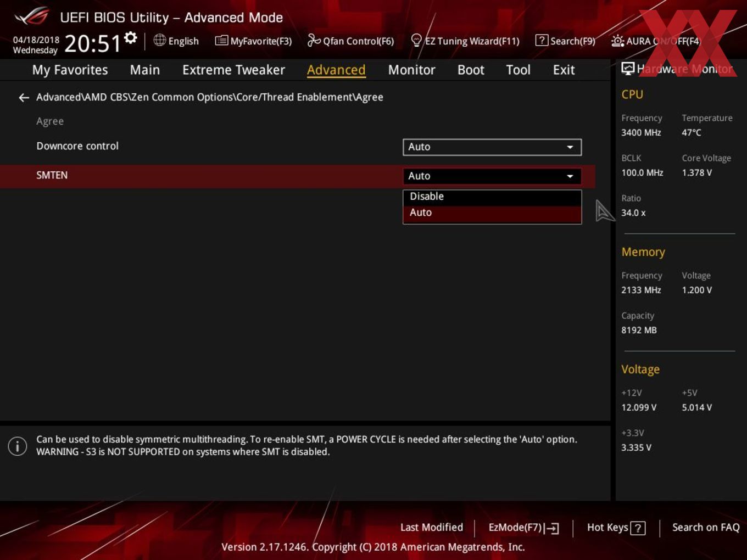Select the SMTEN setting label

[x=52, y=175]
